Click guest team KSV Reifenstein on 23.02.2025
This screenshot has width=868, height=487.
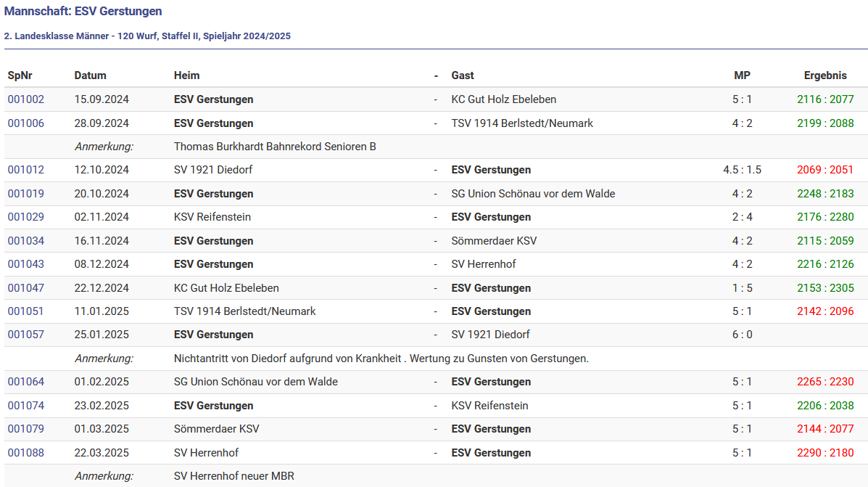pos(490,406)
